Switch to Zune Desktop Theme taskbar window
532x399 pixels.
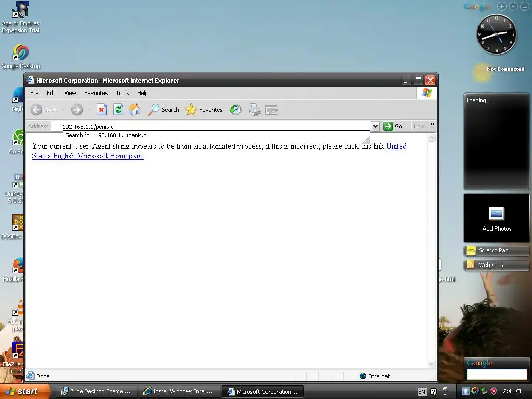pos(96,392)
